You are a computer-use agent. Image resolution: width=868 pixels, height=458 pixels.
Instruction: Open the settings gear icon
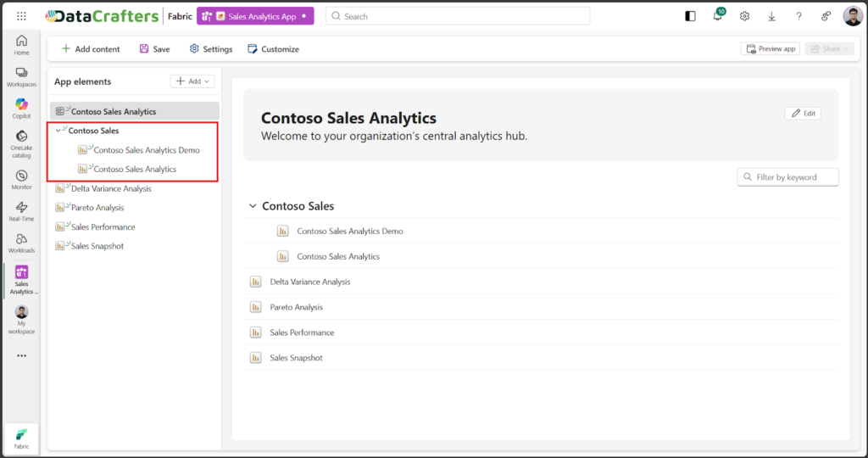click(x=744, y=16)
